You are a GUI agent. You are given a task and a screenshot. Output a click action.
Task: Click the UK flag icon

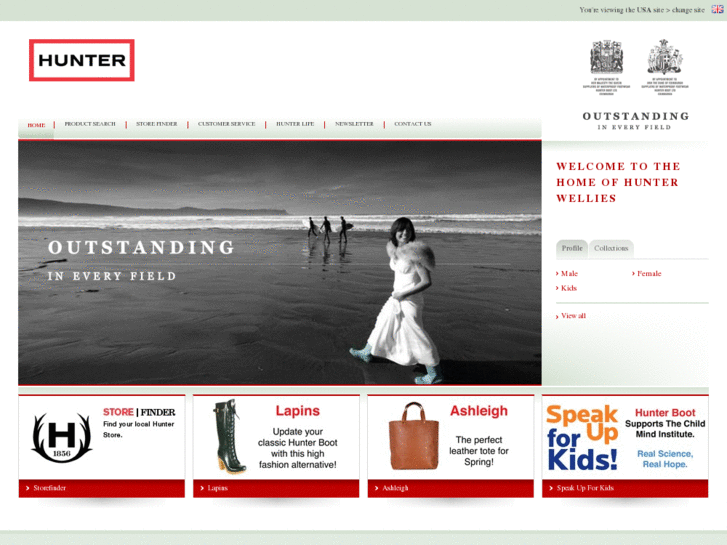[x=717, y=9]
